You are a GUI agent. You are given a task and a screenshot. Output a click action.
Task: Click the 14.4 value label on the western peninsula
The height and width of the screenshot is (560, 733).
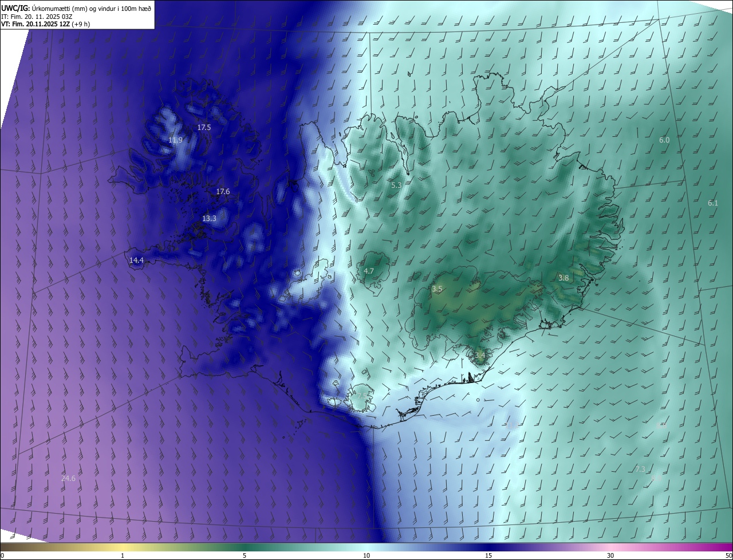(x=136, y=261)
